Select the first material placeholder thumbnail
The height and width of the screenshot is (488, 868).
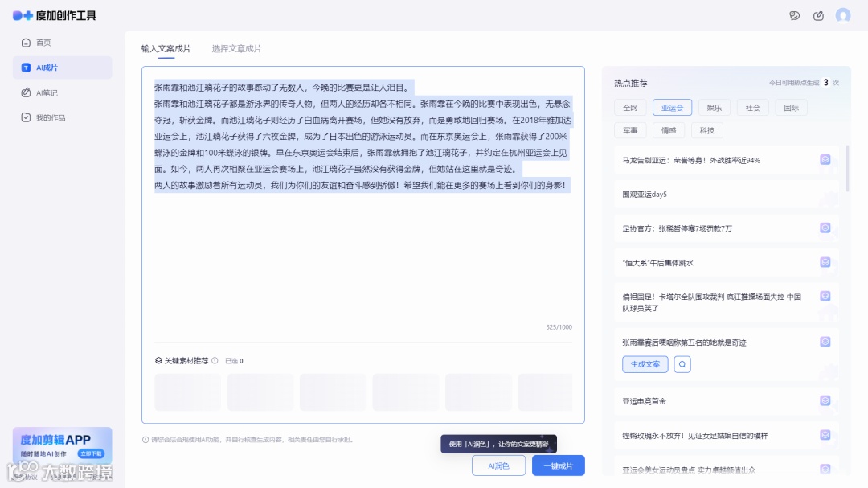pyautogui.click(x=187, y=392)
